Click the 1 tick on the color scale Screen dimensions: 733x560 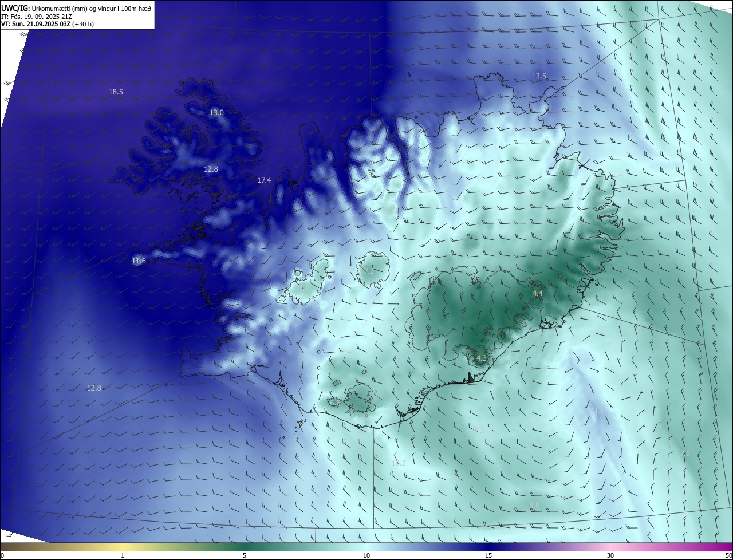[123, 555]
